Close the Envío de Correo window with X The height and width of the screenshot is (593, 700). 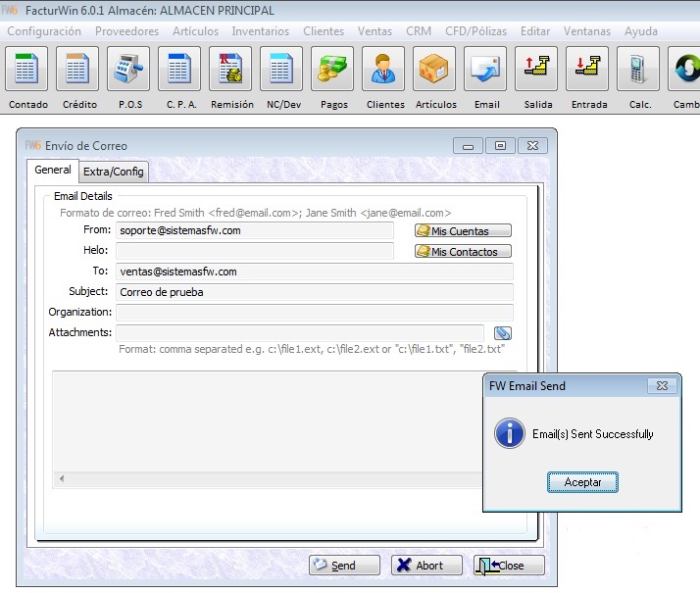coord(532,146)
